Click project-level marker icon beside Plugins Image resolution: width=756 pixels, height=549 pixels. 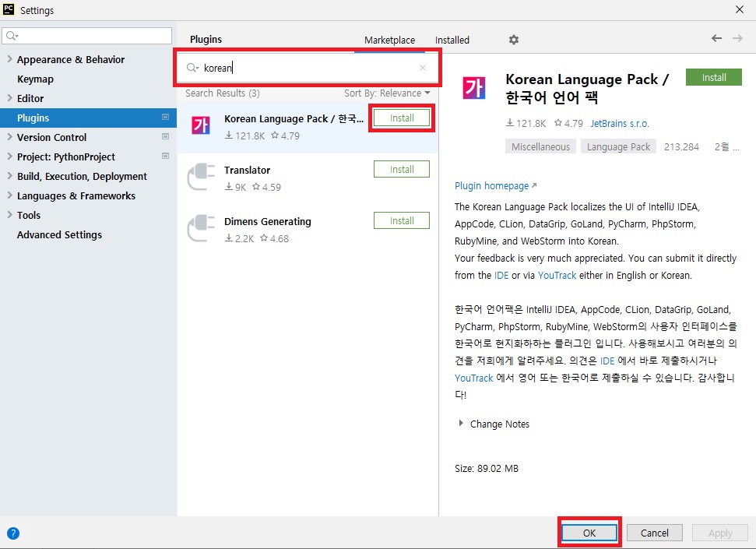click(x=165, y=118)
